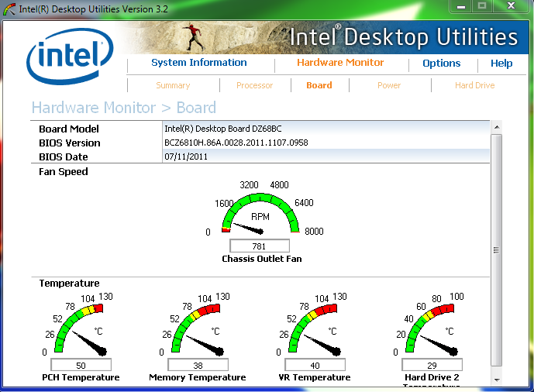Click the VR Temperature label
The width and height of the screenshot is (534, 392).
click(x=315, y=377)
